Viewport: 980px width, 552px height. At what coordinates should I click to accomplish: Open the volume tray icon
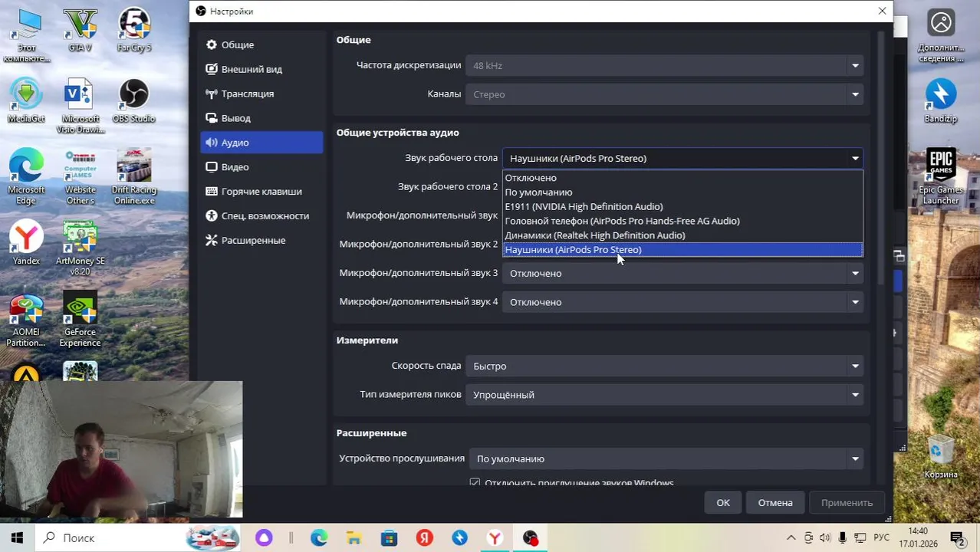pos(826,538)
